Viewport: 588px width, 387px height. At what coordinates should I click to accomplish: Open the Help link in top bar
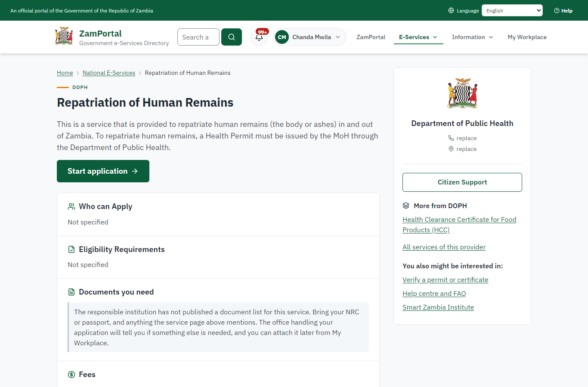click(563, 11)
